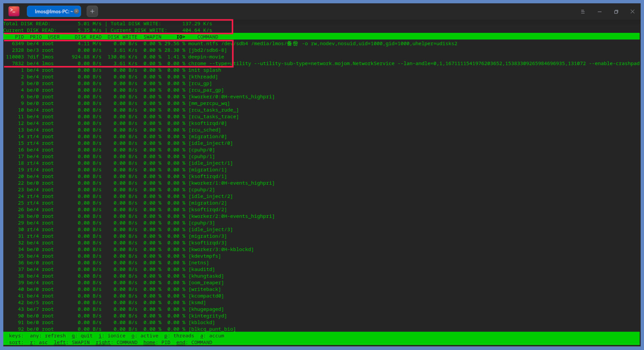Open the terminal hamburger menu
644x350 pixels.
[583, 12]
